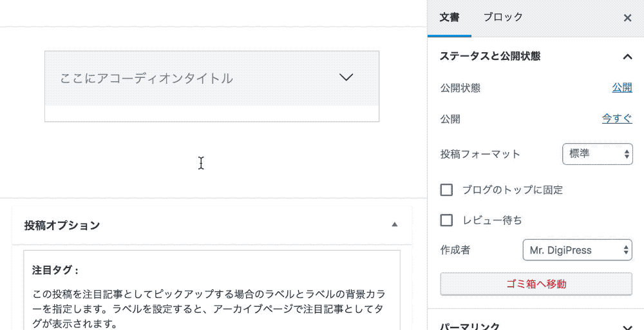
Task: Open the 作成者 dropdown showing Mr. DigiPress
Action: pos(576,250)
